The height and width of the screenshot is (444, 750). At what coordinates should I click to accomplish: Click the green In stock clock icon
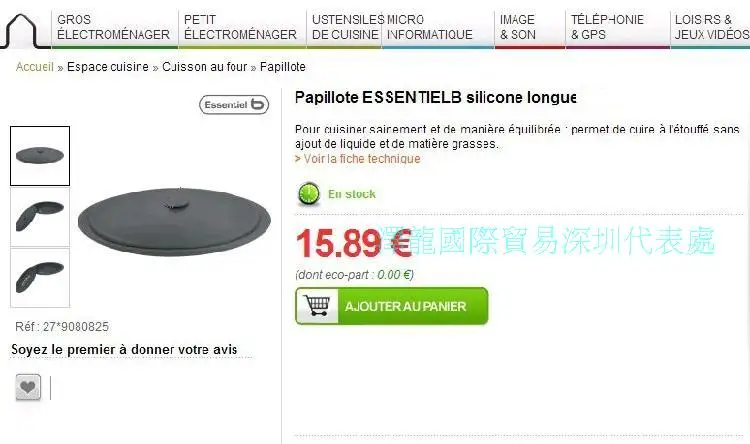coord(309,194)
